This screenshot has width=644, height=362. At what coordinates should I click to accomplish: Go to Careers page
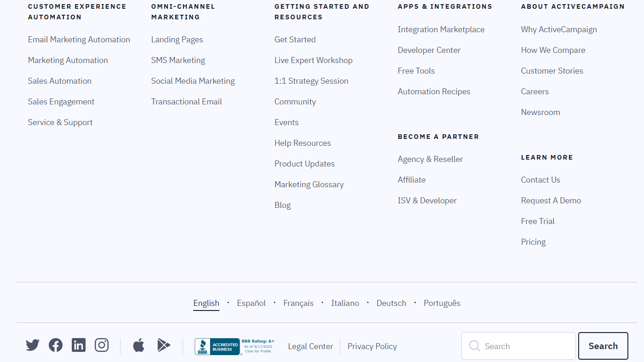535,92
